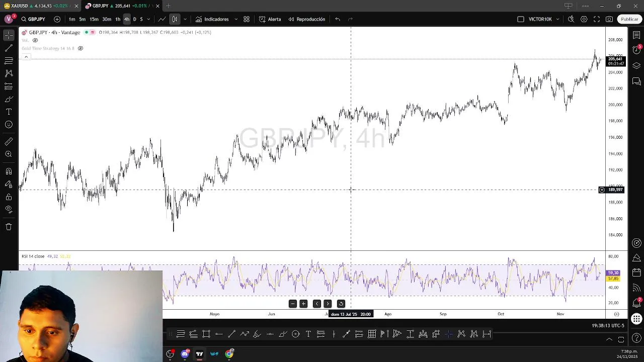This screenshot has width=644, height=362.
Task: Zoom in the chart with plus button
Action: pyautogui.click(x=303, y=304)
